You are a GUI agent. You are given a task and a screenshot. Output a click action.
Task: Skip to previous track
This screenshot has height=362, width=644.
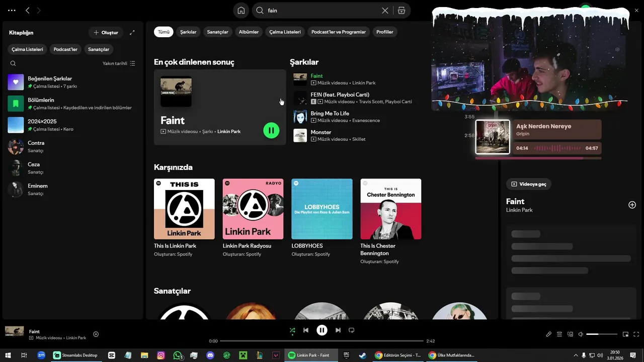point(306,330)
